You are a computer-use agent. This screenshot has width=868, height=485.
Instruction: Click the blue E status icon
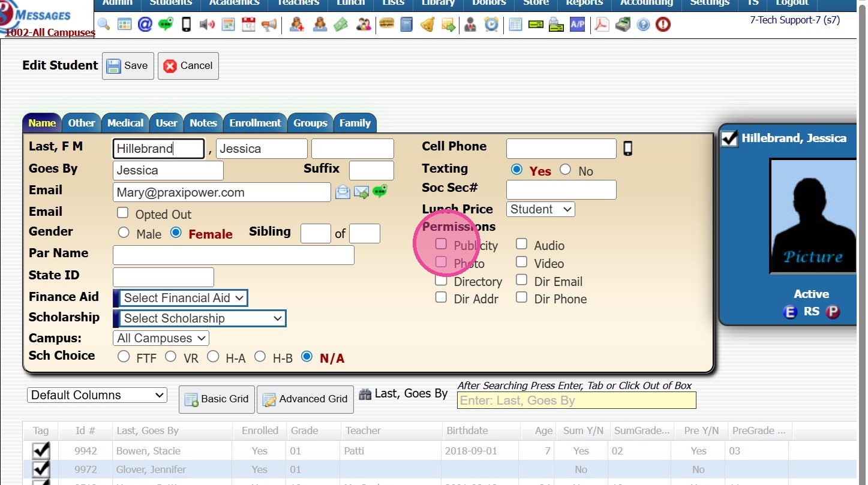(x=790, y=312)
